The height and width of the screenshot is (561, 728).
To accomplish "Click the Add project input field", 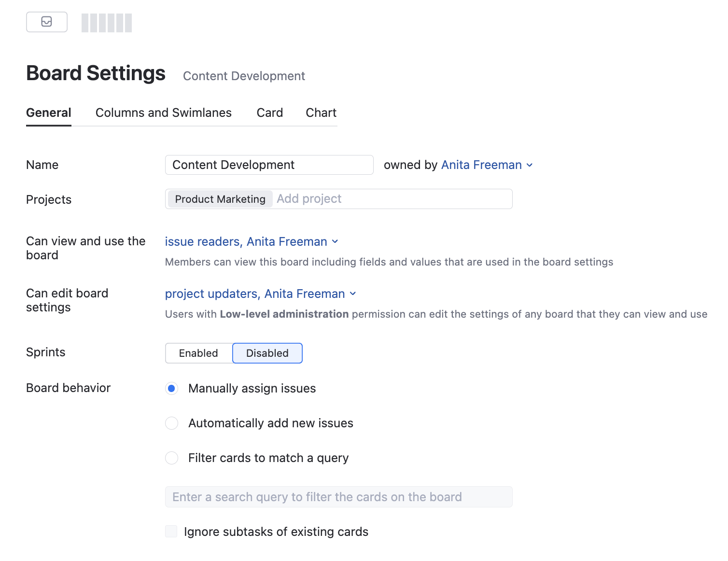I will (x=391, y=199).
